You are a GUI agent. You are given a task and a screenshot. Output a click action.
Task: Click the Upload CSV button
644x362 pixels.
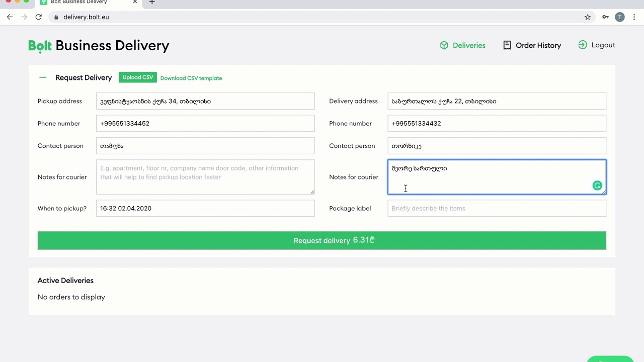click(x=138, y=77)
